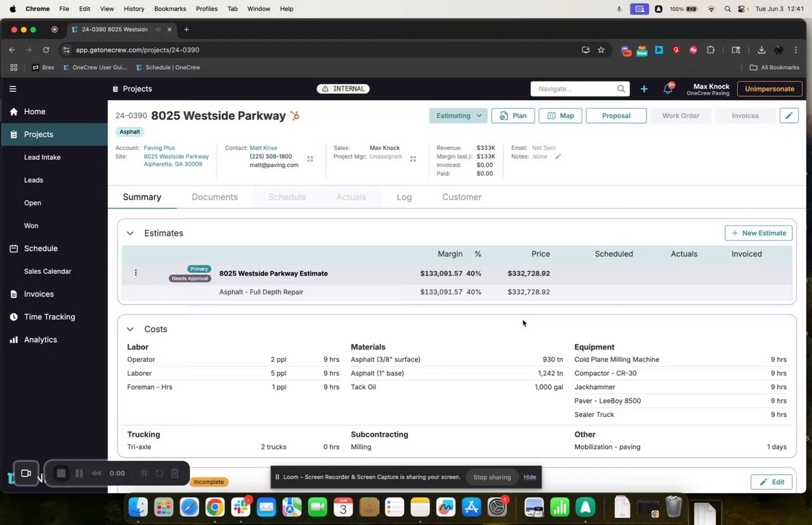The width and height of the screenshot is (812, 525).
Task: Open Chrome extensions puzzle icon
Action: tap(710, 50)
